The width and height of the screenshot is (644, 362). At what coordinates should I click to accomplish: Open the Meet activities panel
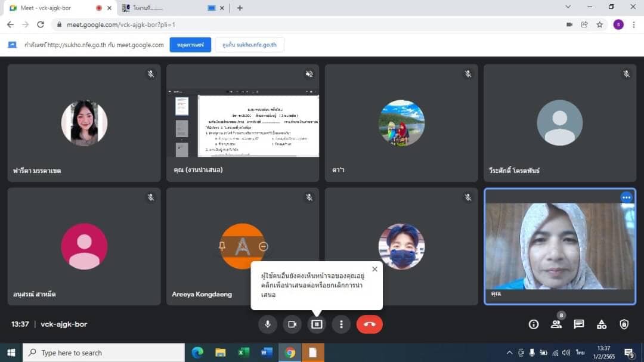tap(601, 324)
